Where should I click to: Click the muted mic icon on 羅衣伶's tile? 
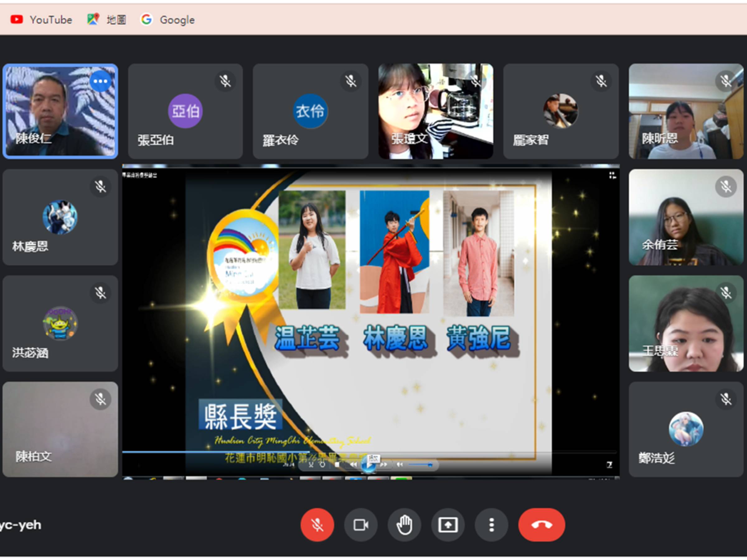[350, 81]
